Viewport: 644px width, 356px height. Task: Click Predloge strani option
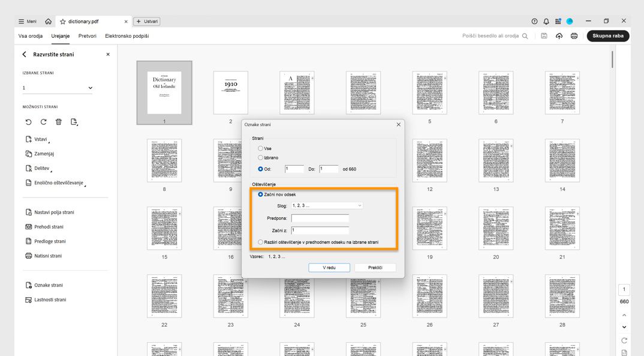point(46,241)
